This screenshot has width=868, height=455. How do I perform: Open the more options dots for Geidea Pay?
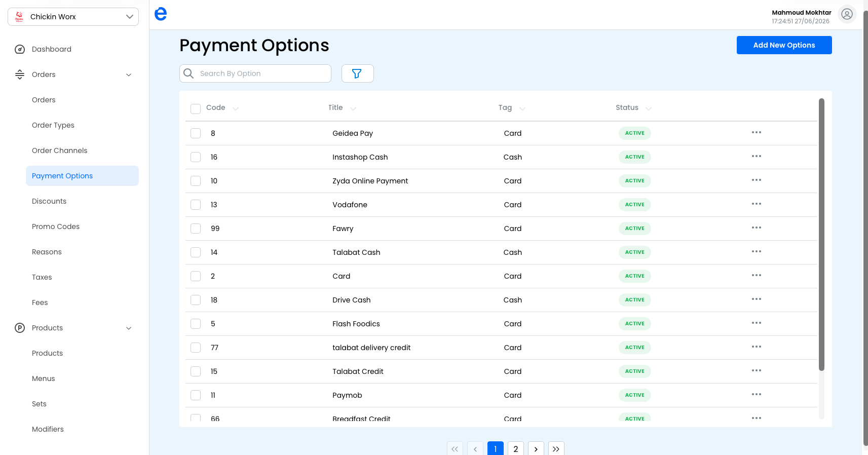click(757, 132)
